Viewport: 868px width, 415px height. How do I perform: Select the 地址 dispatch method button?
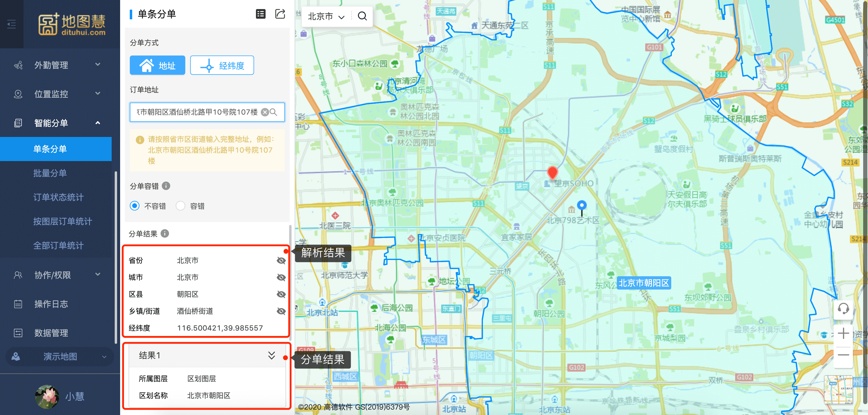pyautogui.click(x=157, y=65)
